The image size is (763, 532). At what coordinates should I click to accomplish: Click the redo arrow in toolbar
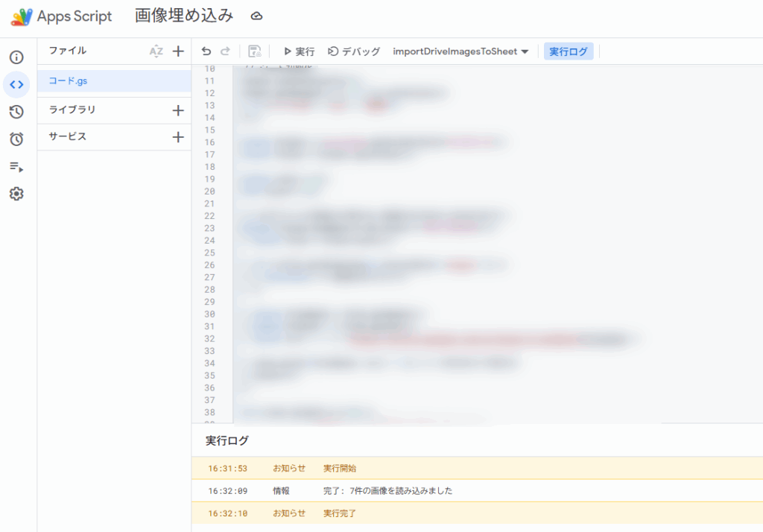(x=225, y=51)
